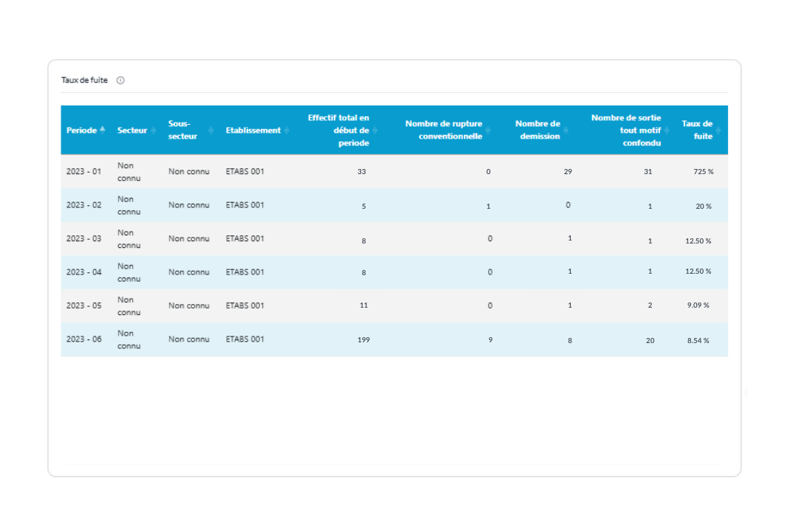Select the 2023 - 05 period cell
The image size is (793, 532).
(83, 305)
